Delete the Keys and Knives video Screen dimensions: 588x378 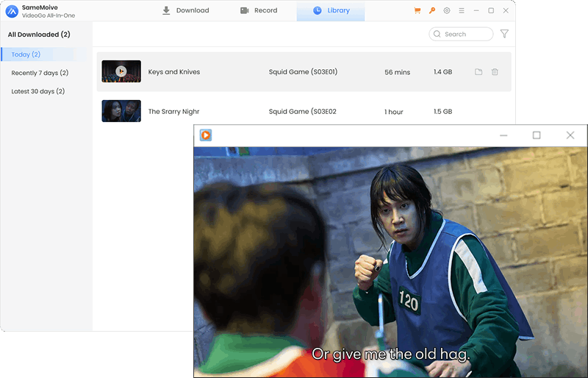(x=495, y=71)
